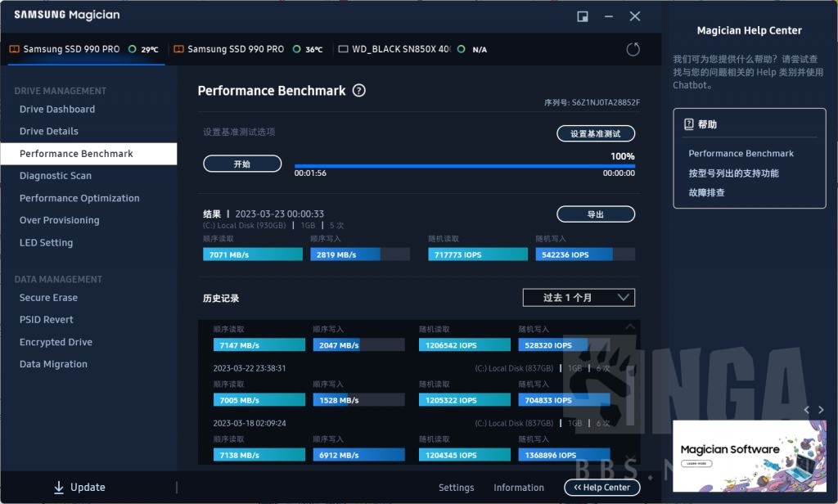Click the temperature status icon showing 36℃
Viewport: 838px width, 504px height.
(x=296, y=49)
